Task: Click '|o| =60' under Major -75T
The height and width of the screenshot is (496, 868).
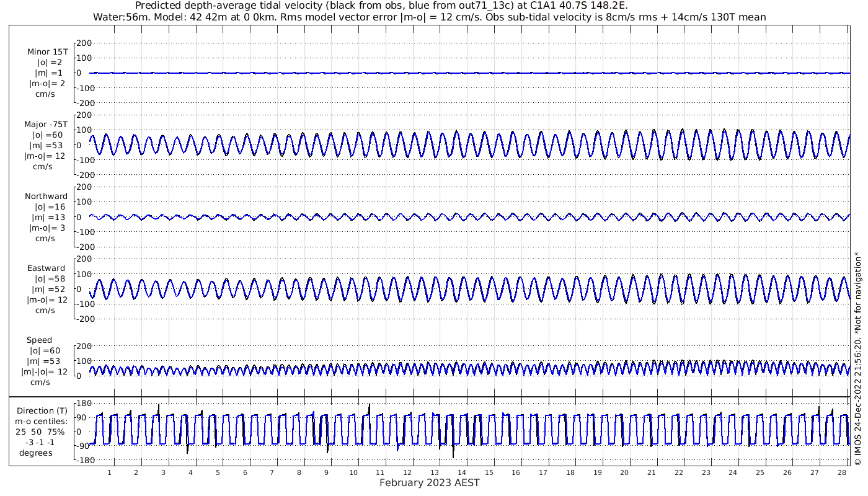Action: 48,135
